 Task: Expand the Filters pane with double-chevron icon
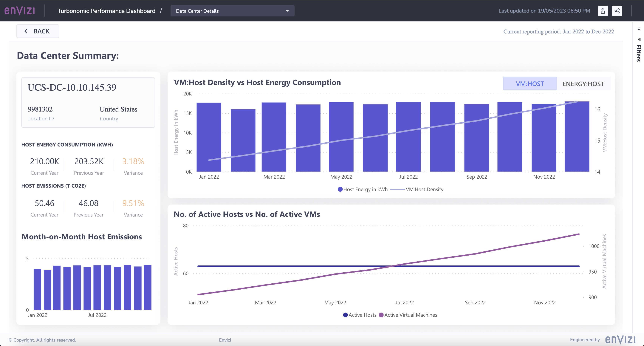[639, 29]
